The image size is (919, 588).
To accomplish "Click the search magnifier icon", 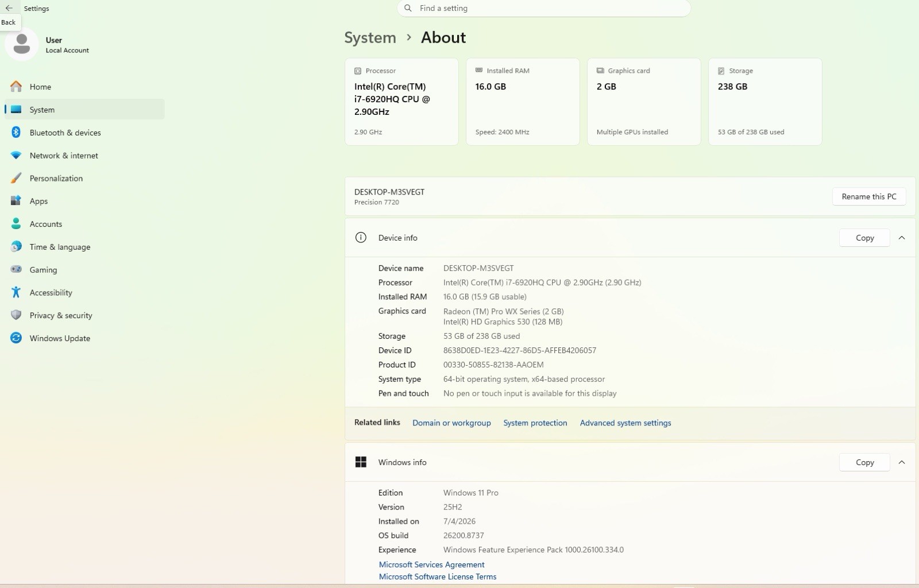I will [408, 8].
